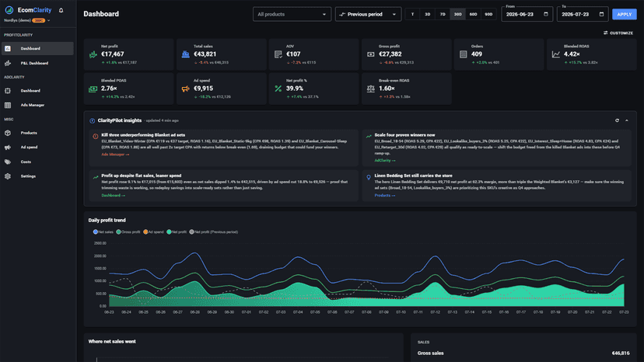Click the Net profit % percent icon

pyautogui.click(x=278, y=89)
